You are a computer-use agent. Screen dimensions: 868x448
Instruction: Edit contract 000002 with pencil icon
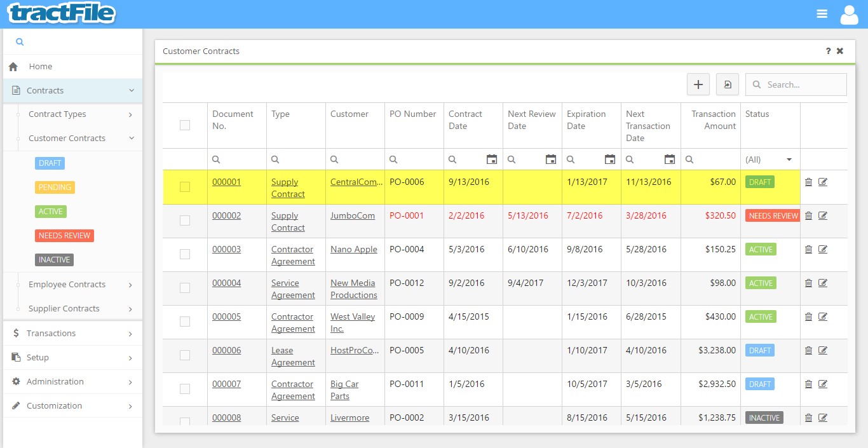[823, 215]
